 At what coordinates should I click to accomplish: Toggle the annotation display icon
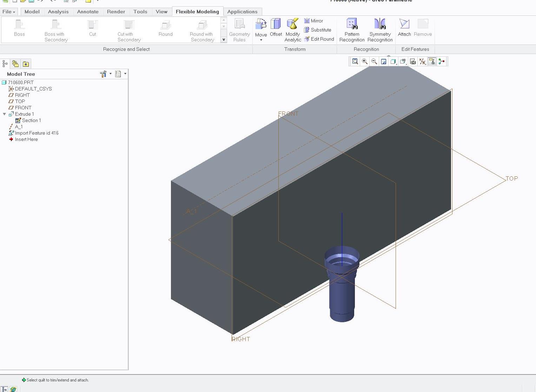(x=432, y=61)
